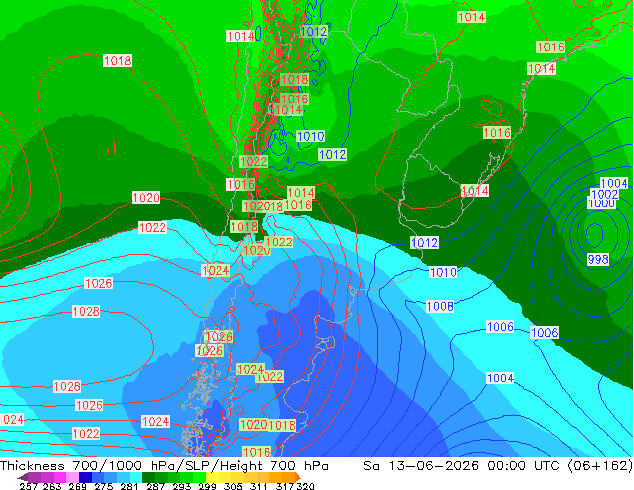
Task: Click legend value 287
Action: [x=155, y=486]
